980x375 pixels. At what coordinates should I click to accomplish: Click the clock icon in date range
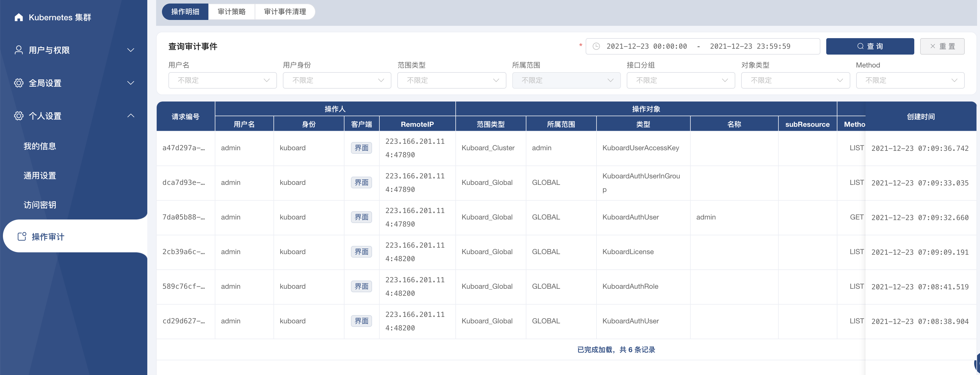(x=596, y=46)
